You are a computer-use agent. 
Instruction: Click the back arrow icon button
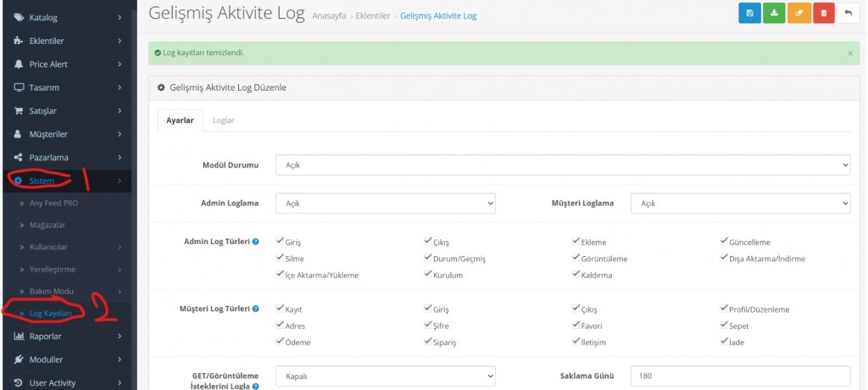coord(849,14)
